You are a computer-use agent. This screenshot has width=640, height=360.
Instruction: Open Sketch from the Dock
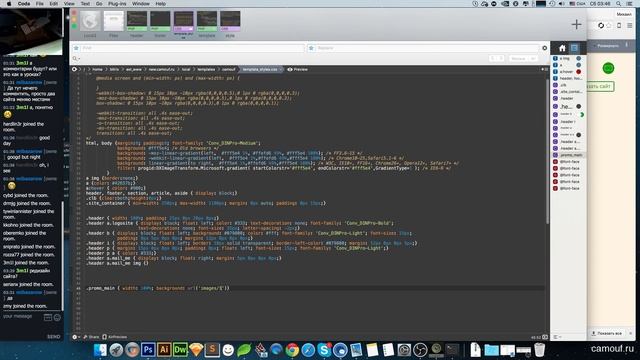(196, 350)
